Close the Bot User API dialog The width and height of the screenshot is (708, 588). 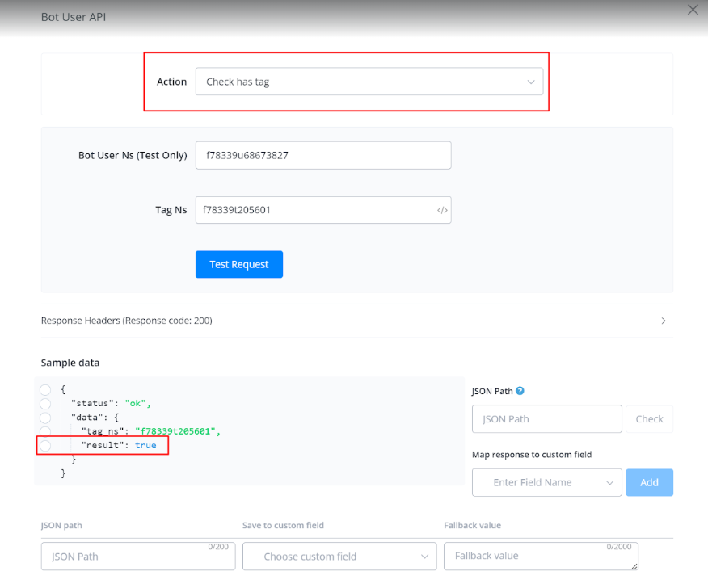[x=693, y=10]
